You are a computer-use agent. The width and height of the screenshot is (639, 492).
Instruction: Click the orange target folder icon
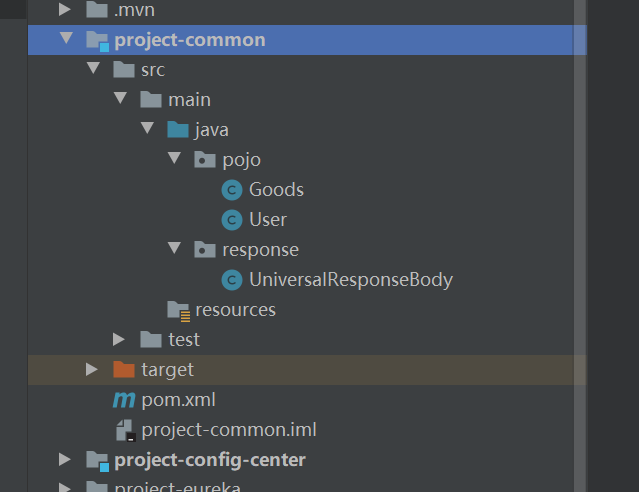point(124,369)
